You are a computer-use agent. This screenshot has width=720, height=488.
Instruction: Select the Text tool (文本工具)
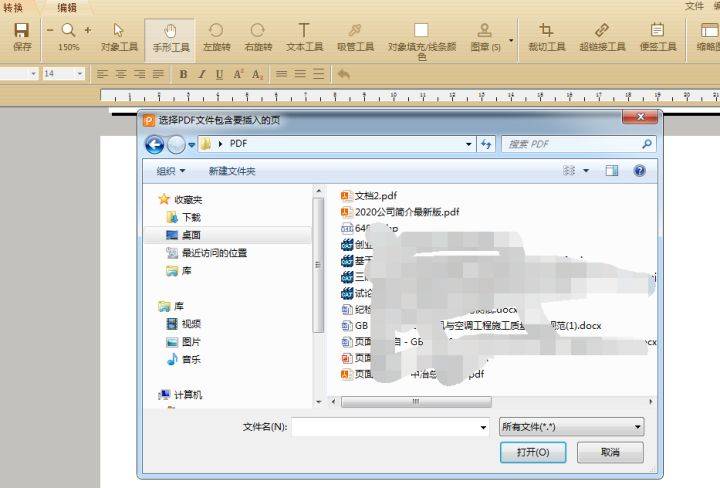pos(304,37)
